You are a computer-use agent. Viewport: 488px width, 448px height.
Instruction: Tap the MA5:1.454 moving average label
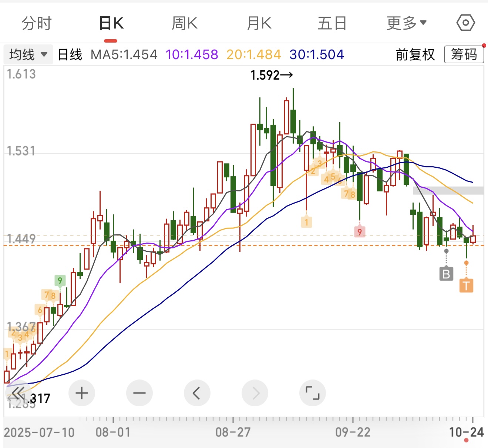124,55
